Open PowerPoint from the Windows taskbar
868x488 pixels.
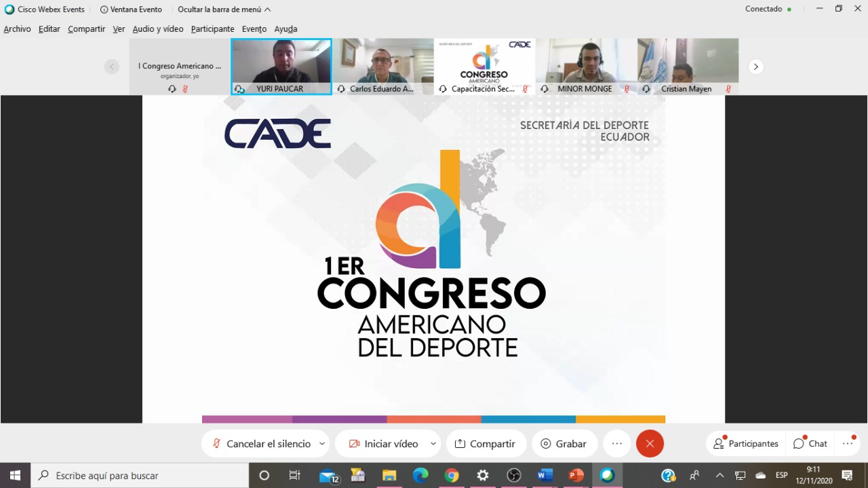pyautogui.click(x=576, y=476)
